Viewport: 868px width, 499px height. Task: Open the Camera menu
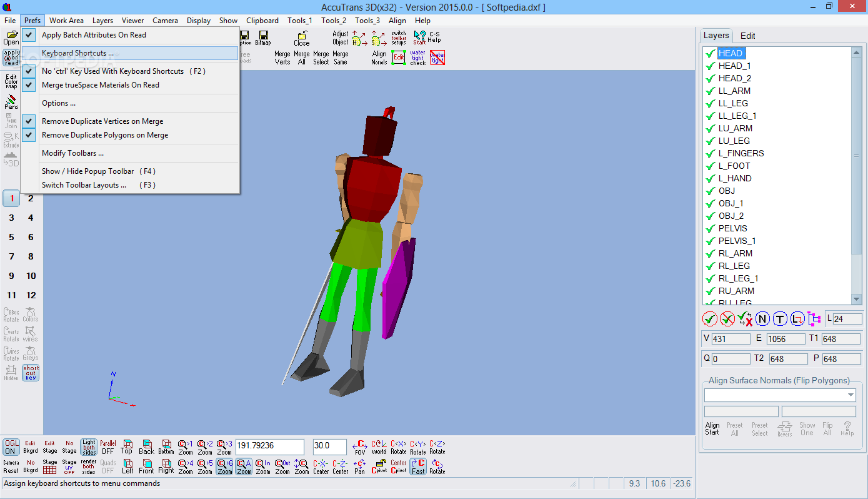coord(166,21)
